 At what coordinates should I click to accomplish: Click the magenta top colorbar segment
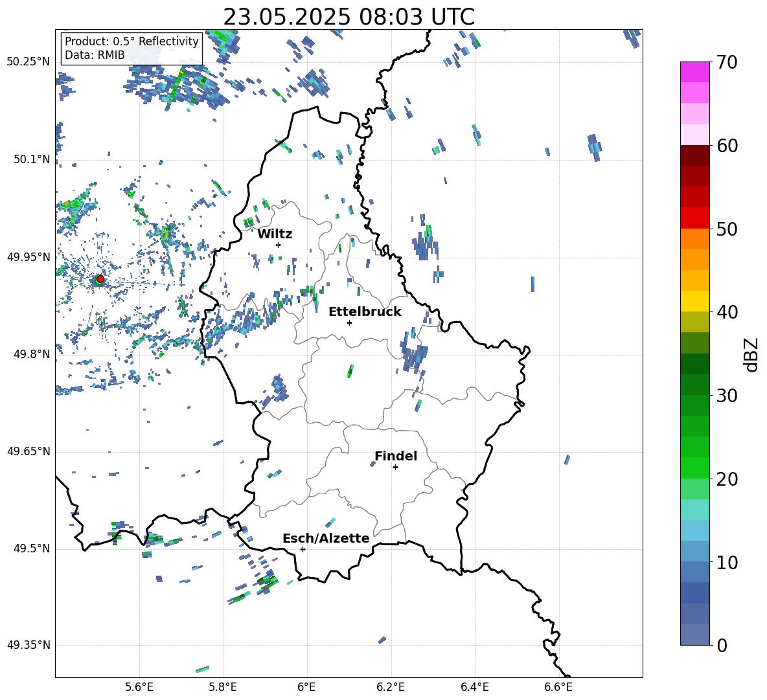point(694,72)
